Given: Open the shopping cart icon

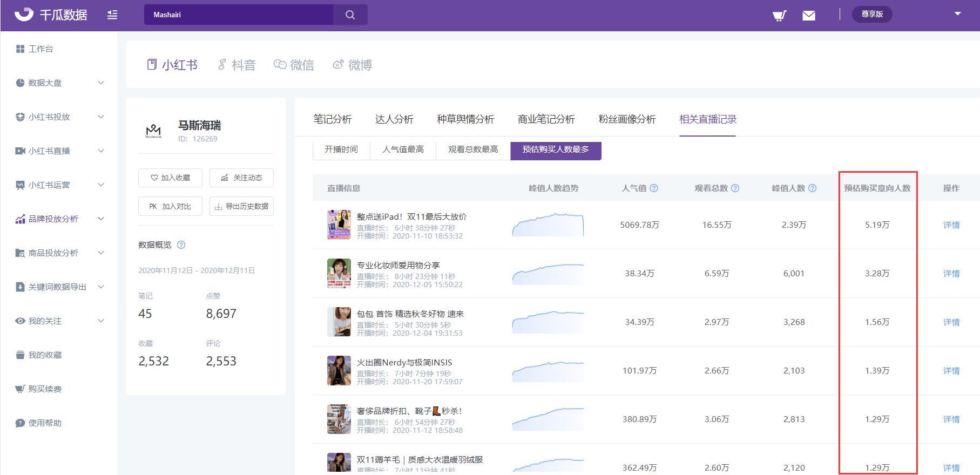Looking at the screenshot, I should 779,15.
